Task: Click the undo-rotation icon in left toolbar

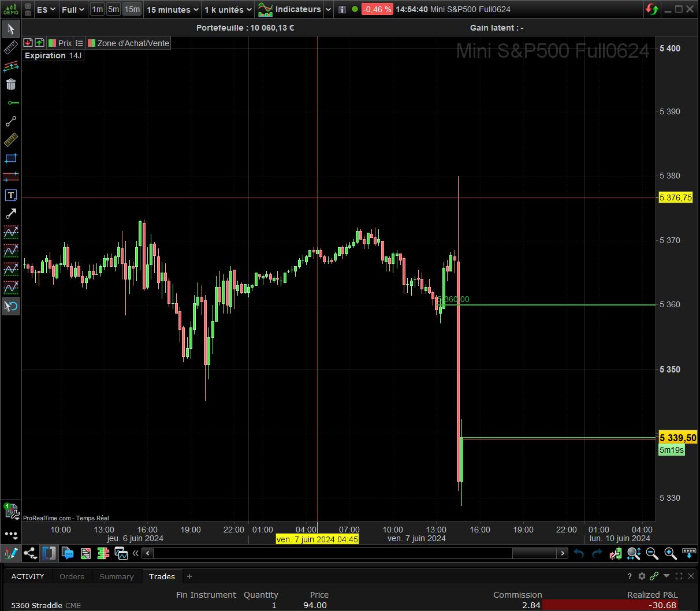Action: click(11, 306)
